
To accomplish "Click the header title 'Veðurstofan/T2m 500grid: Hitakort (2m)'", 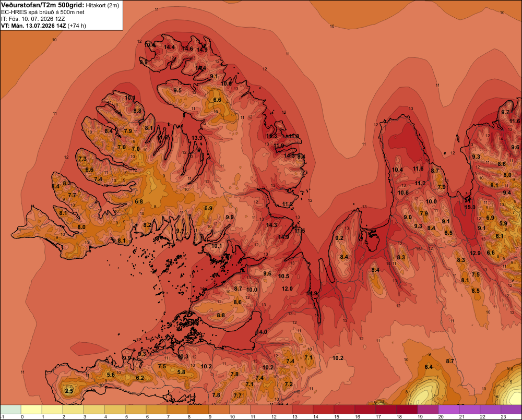I will pyautogui.click(x=60, y=5).
